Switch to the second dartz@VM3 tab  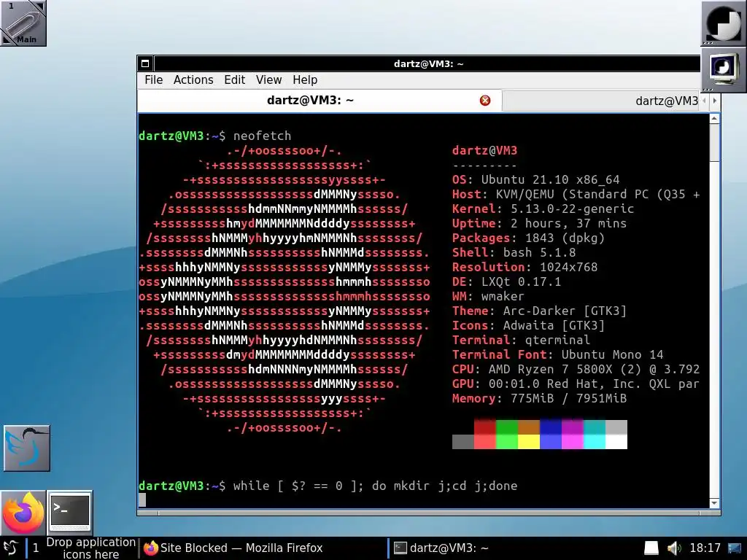pos(603,101)
